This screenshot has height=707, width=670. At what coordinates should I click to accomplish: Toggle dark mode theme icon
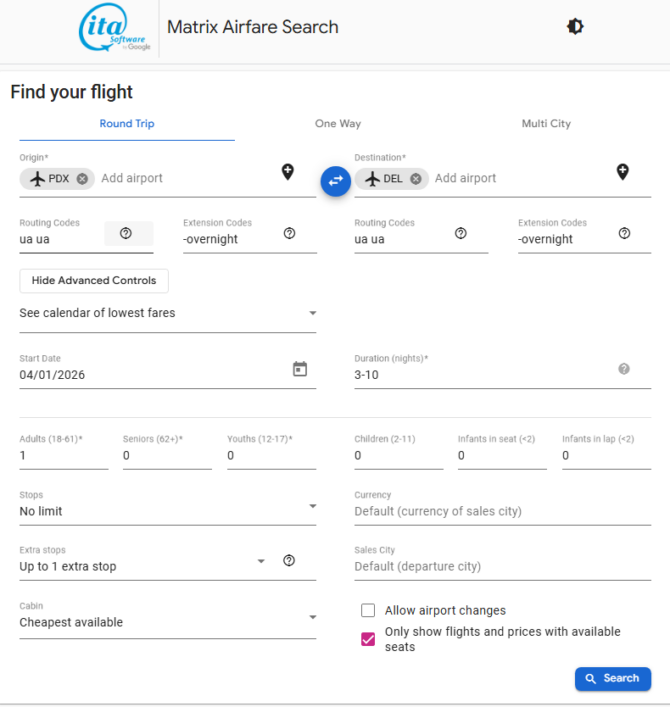(x=575, y=27)
